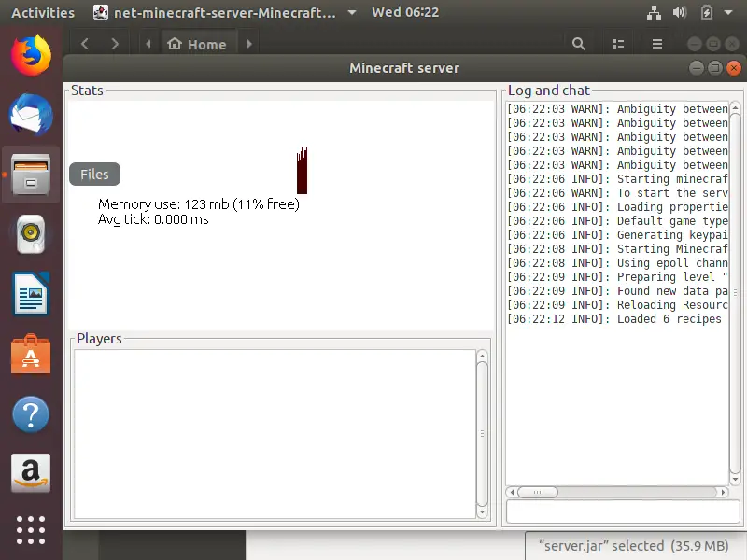Click the left path arrow in Files
The image size is (747, 560).
click(x=148, y=44)
